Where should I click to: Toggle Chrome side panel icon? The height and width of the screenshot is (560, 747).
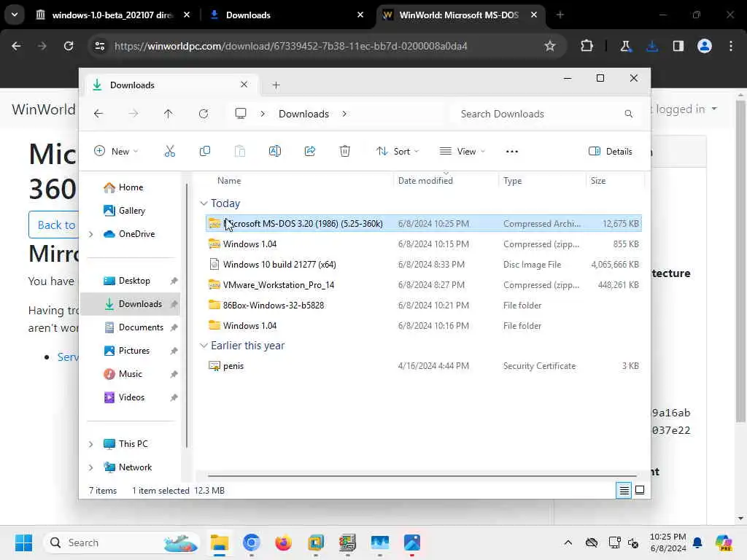click(678, 46)
